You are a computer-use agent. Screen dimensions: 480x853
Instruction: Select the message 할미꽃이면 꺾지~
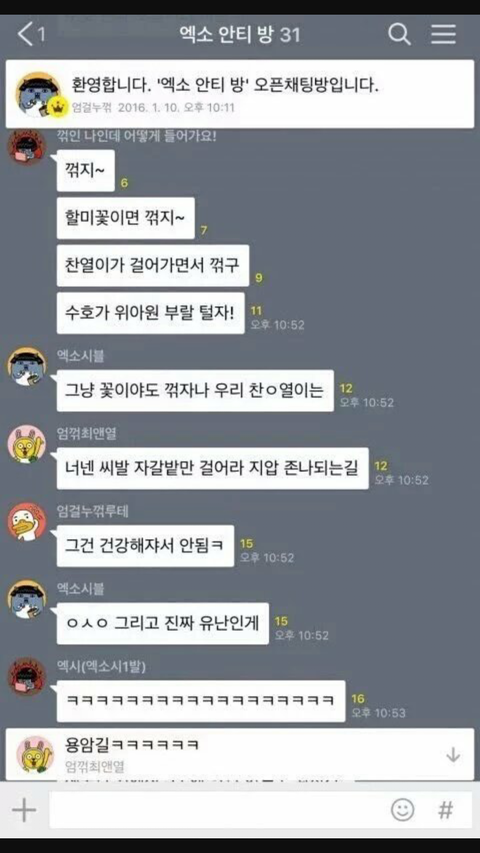click(x=125, y=218)
